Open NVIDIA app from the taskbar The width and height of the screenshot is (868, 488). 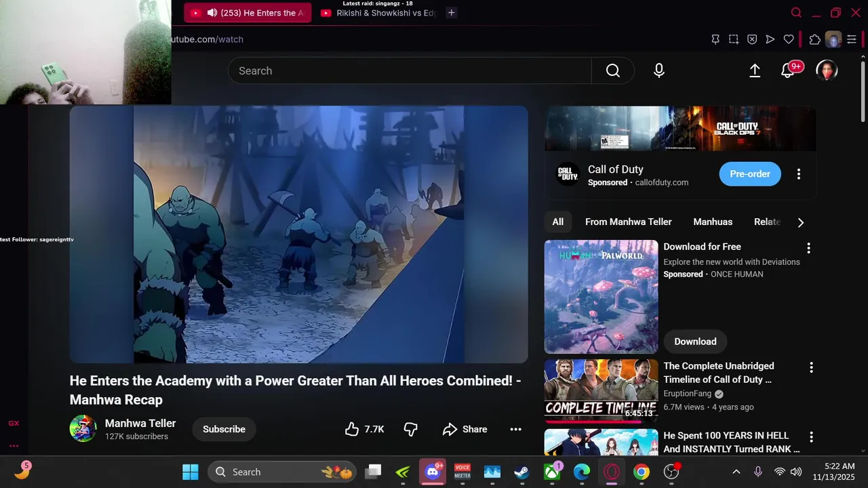tap(403, 472)
